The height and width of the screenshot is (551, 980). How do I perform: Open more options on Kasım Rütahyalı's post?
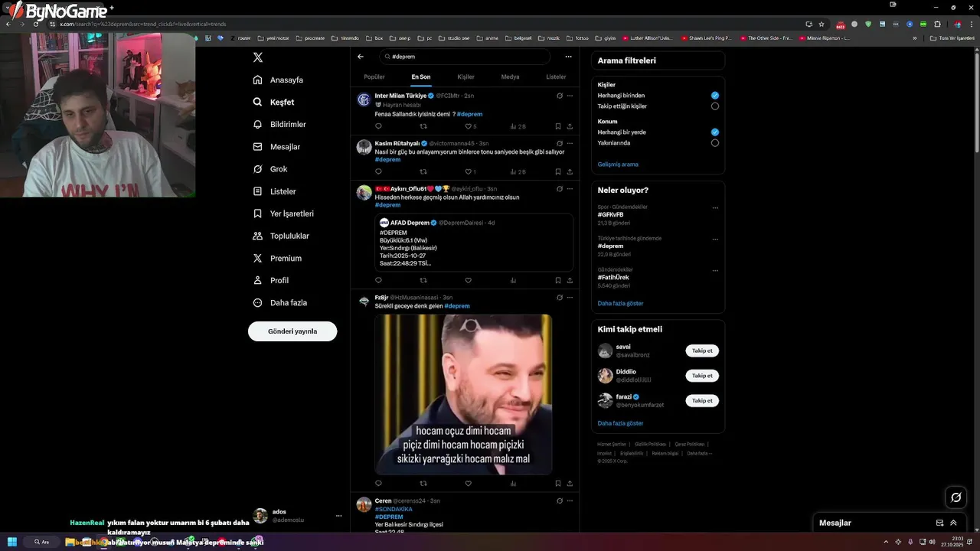tap(570, 143)
